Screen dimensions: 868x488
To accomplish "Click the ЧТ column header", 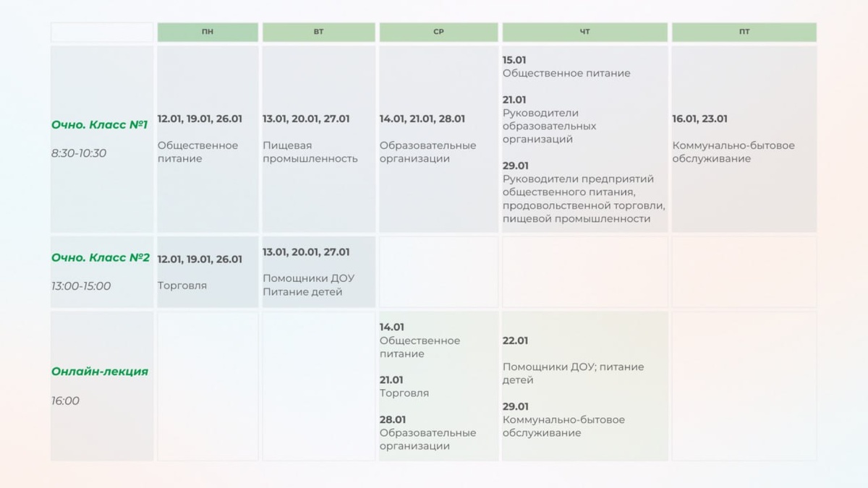I will (584, 33).
